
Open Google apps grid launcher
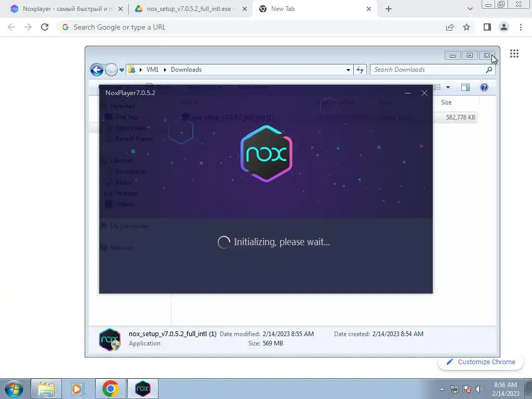[x=514, y=54]
